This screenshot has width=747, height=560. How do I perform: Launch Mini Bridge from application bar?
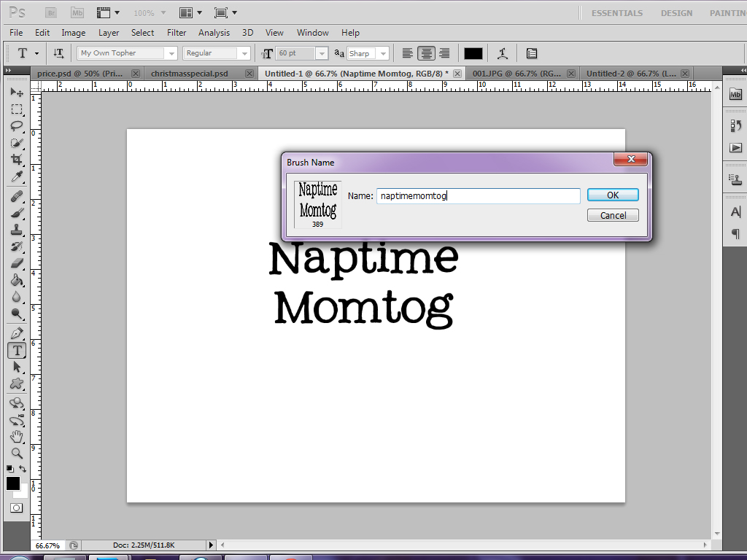pyautogui.click(x=77, y=13)
